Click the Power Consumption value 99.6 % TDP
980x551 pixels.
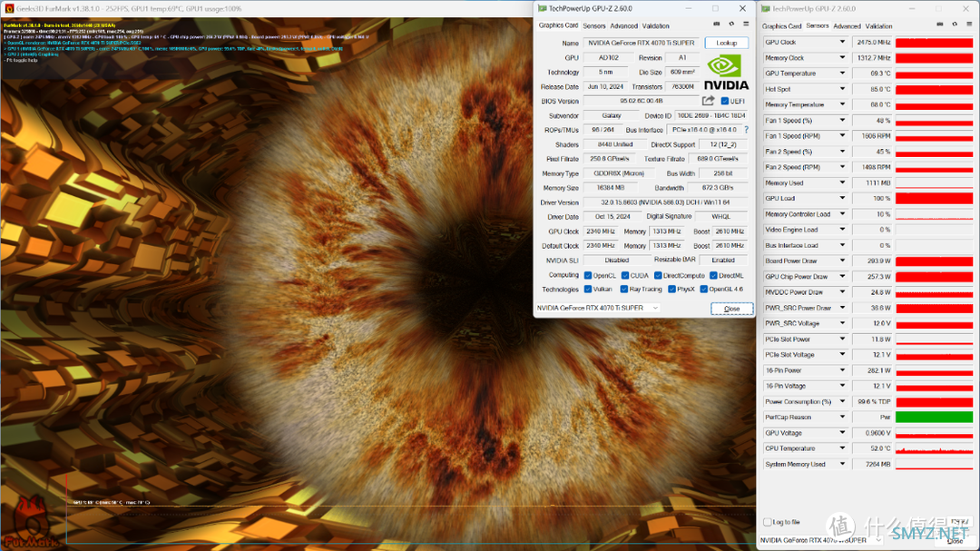click(x=872, y=401)
